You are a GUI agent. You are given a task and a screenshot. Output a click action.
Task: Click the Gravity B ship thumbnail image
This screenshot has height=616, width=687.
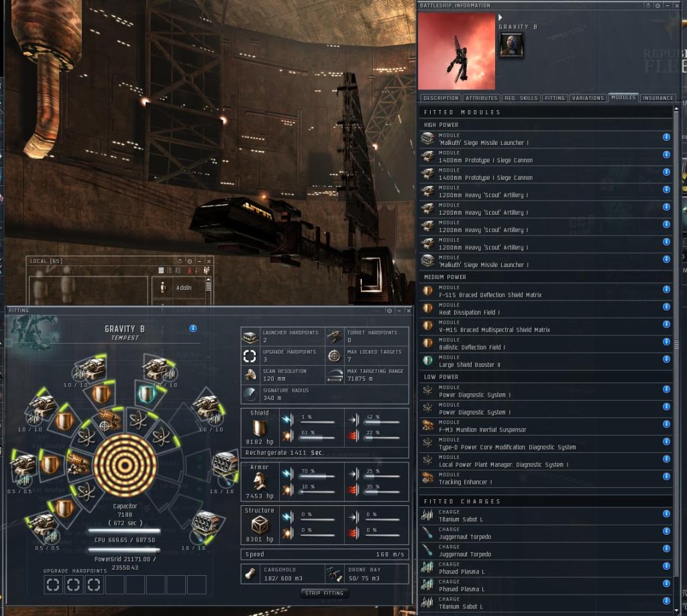click(456, 51)
